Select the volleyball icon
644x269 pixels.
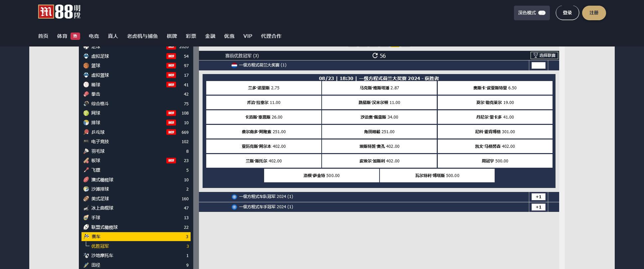[x=86, y=123]
